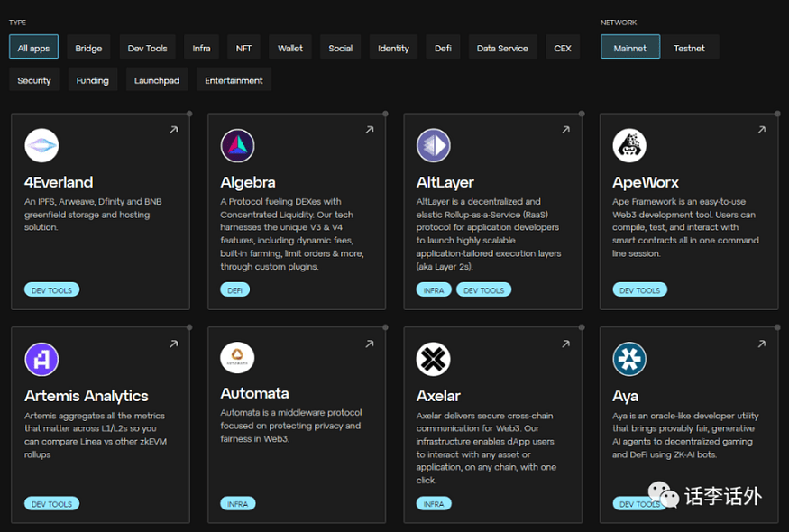The height and width of the screenshot is (532, 789).
Task: Click the Algebra triangle logo
Action: coord(237,145)
